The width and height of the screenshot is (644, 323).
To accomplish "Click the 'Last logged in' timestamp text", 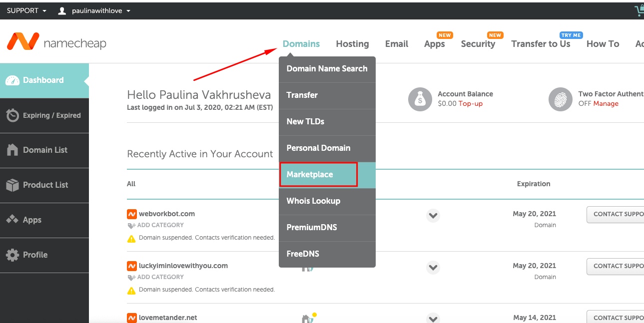I will click(200, 107).
